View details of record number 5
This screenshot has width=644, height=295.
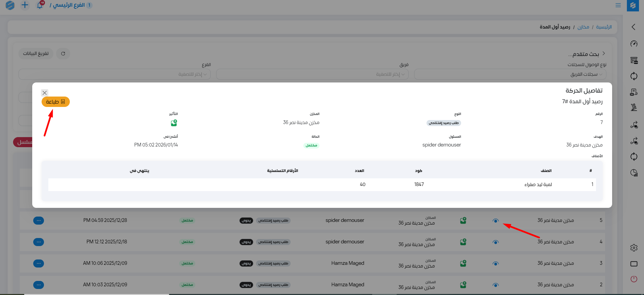click(x=495, y=221)
